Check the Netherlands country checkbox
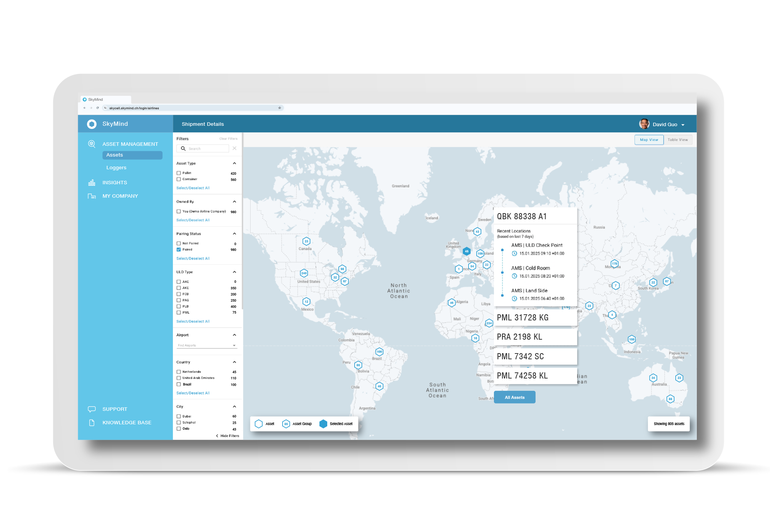The width and height of the screenshot is (770, 532). pyautogui.click(x=179, y=372)
